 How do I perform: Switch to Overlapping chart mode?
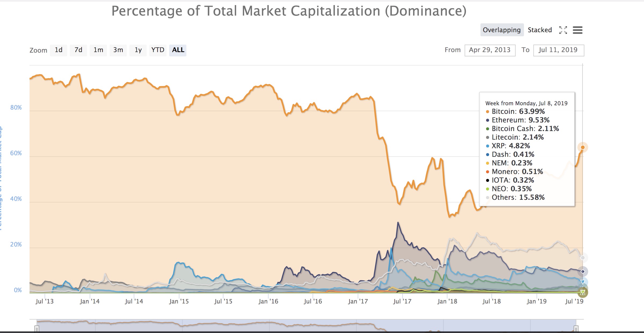502,30
